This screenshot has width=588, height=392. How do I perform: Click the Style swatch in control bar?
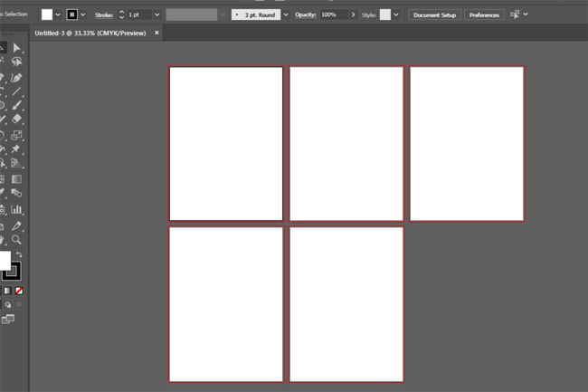[x=384, y=14]
